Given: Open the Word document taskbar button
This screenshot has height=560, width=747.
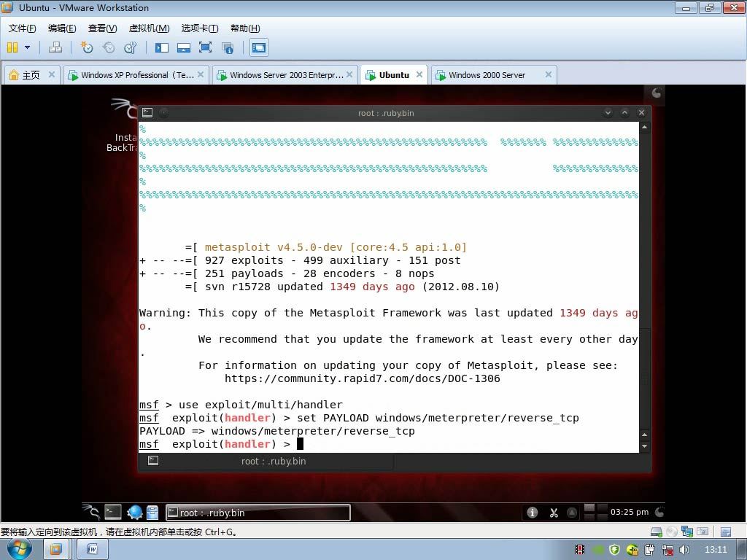Looking at the screenshot, I should tap(93, 550).
